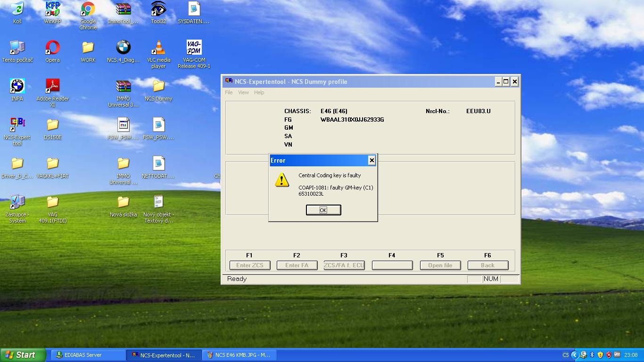The height and width of the screenshot is (362, 644).
Task: Close the Error dialog with X
Action: [372, 160]
